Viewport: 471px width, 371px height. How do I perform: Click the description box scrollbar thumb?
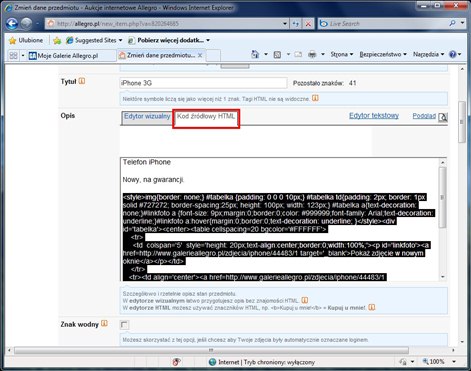click(x=443, y=197)
